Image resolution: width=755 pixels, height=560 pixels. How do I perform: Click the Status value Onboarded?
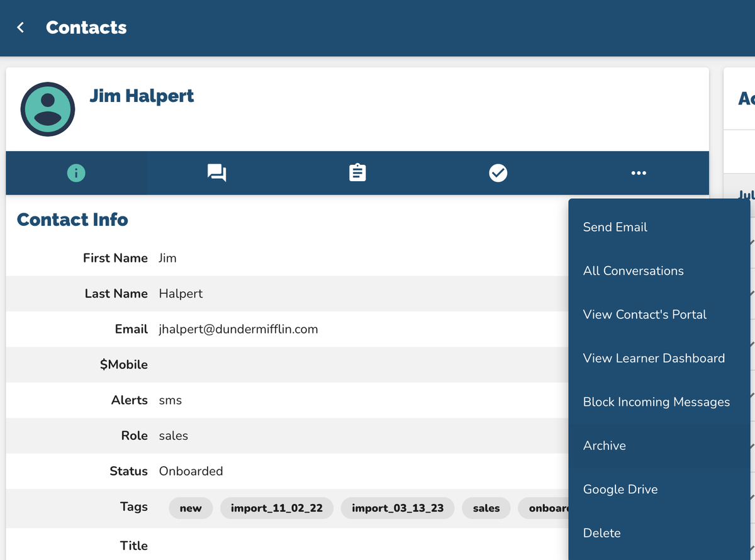click(191, 471)
